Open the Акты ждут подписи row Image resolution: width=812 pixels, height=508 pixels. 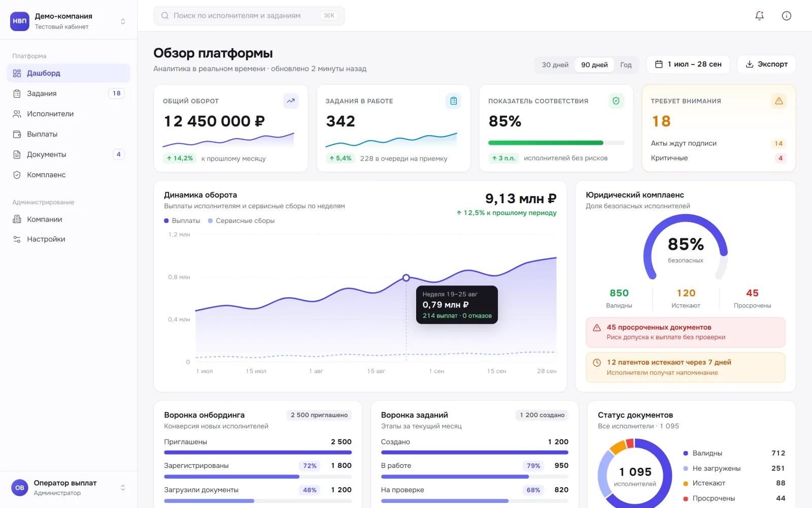click(718, 143)
